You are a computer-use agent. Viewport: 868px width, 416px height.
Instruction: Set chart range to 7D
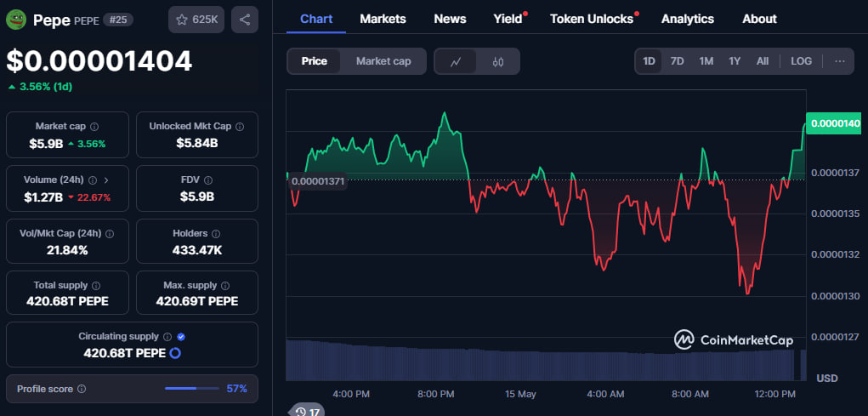(x=677, y=61)
